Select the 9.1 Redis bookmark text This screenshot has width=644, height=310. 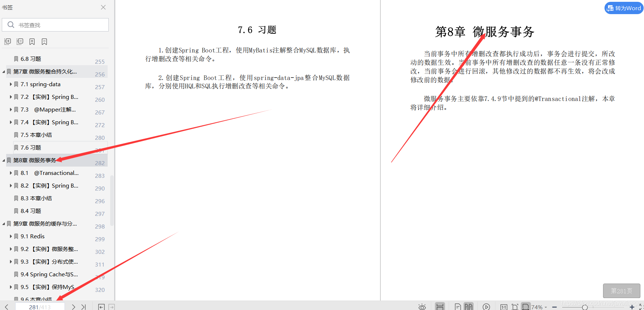[33, 236]
